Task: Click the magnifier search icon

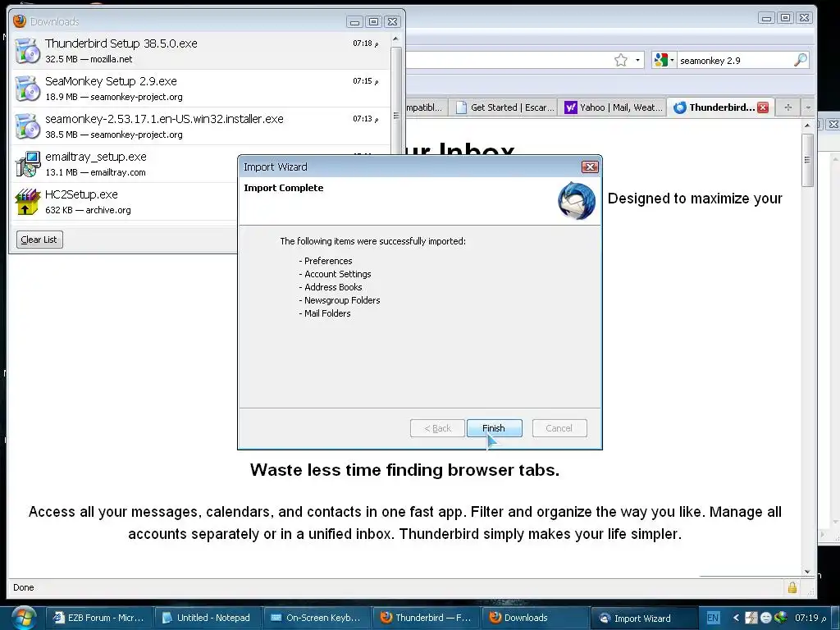Action: (801, 60)
